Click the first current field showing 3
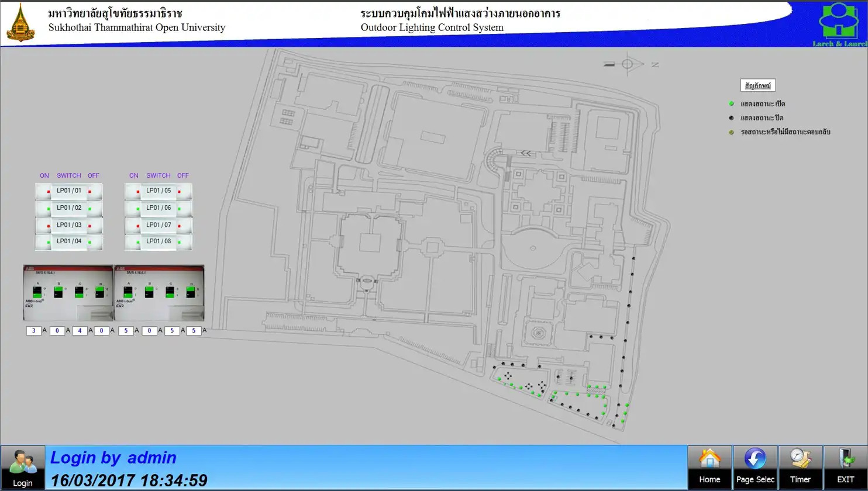The width and height of the screenshot is (868, 491). coord(34,331)
